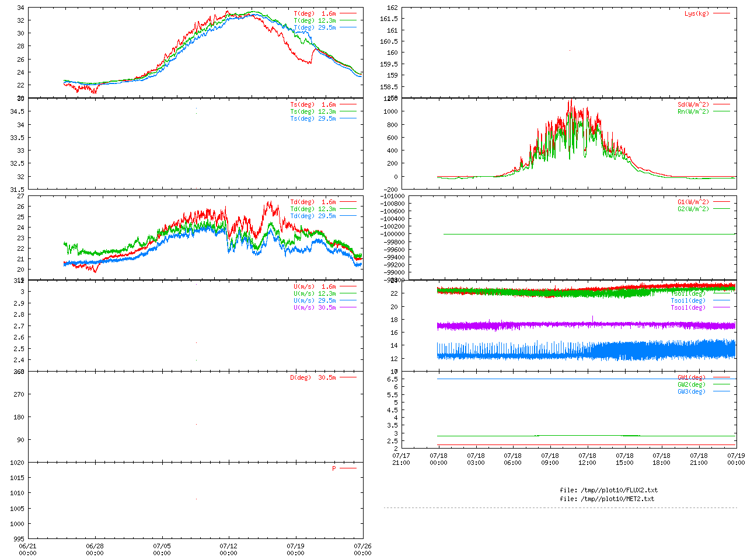Viewport: 747px width, 560px height.
Task: Click the MET2.txt file path text
Action: (x=607, y=499)
